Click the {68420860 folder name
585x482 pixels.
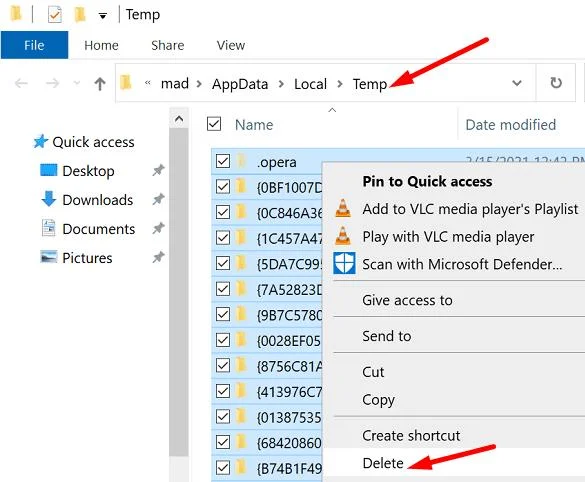click(289, 443)
